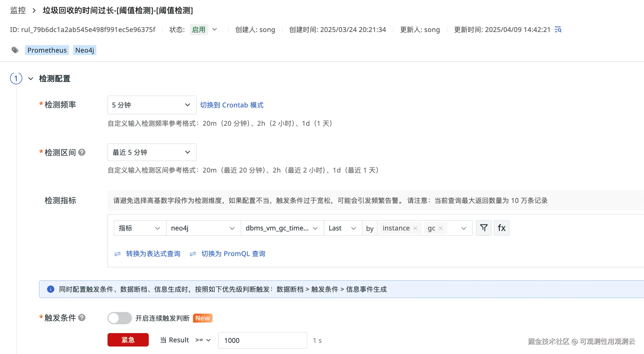
Task: Go to 监控 breadcrumb
Action: [18, 11]
